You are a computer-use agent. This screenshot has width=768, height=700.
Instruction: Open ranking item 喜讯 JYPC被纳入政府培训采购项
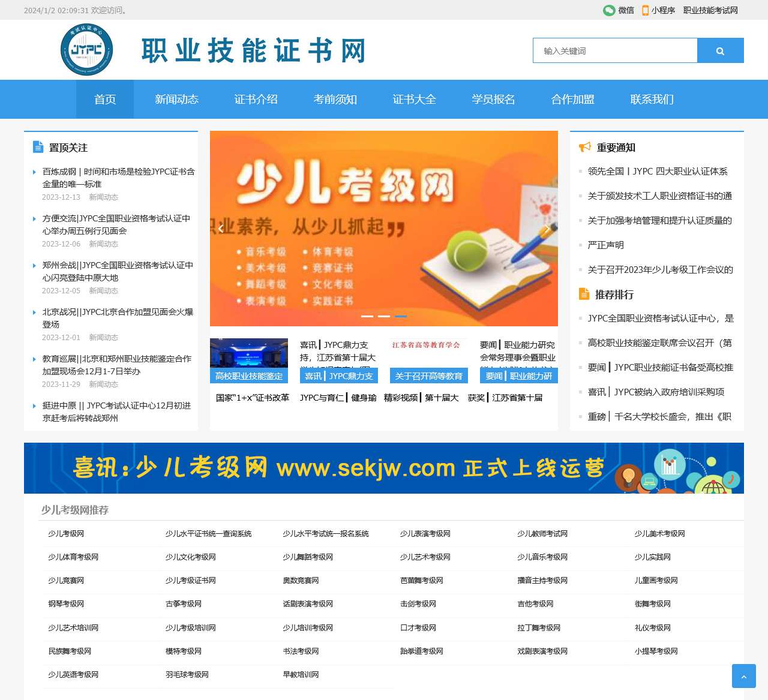click(656, 392)
